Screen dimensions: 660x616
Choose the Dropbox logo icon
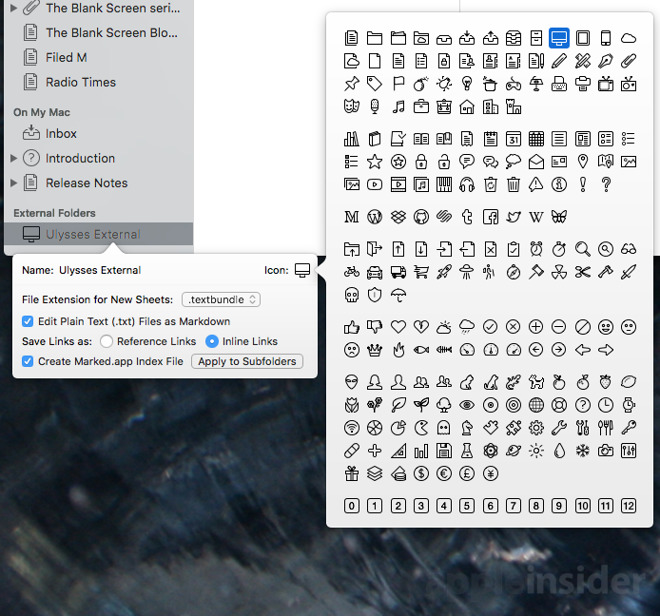398,217
